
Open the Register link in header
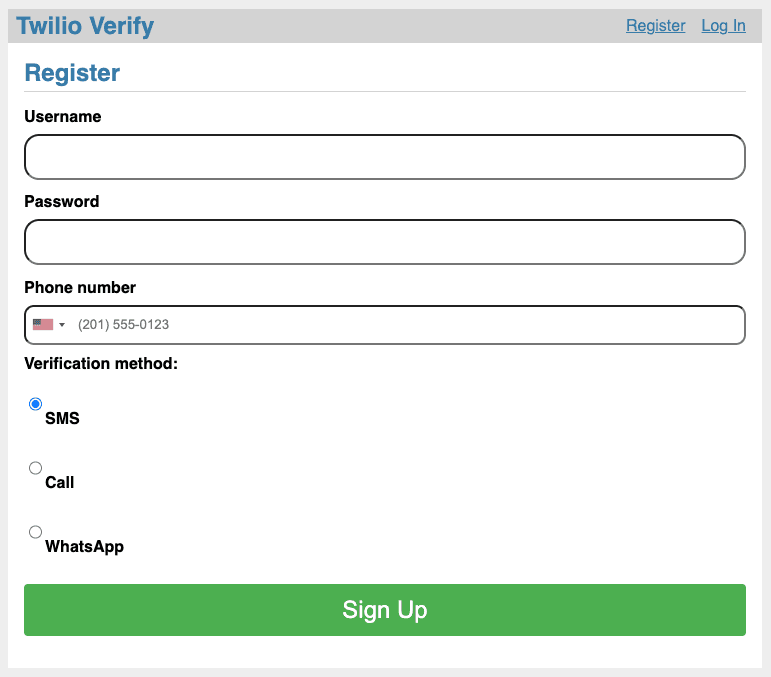(655, 26)
